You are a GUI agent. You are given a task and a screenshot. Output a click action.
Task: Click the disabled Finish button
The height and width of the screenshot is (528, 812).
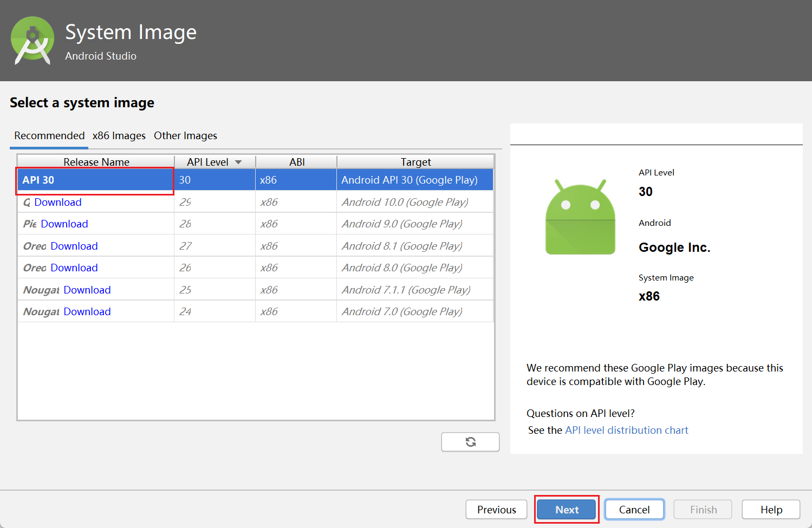coord(703,510)
